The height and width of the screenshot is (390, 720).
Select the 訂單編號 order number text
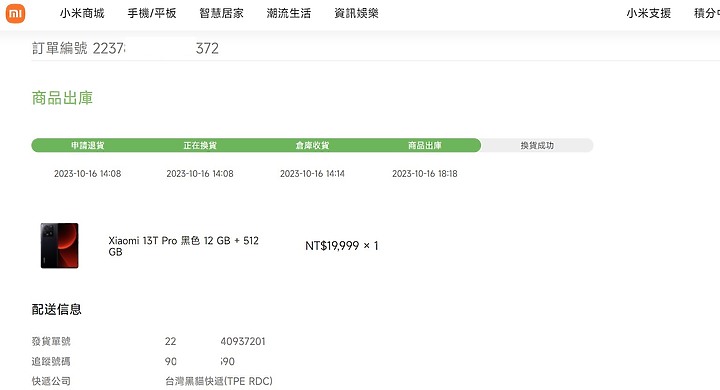[x=125, y=48]
